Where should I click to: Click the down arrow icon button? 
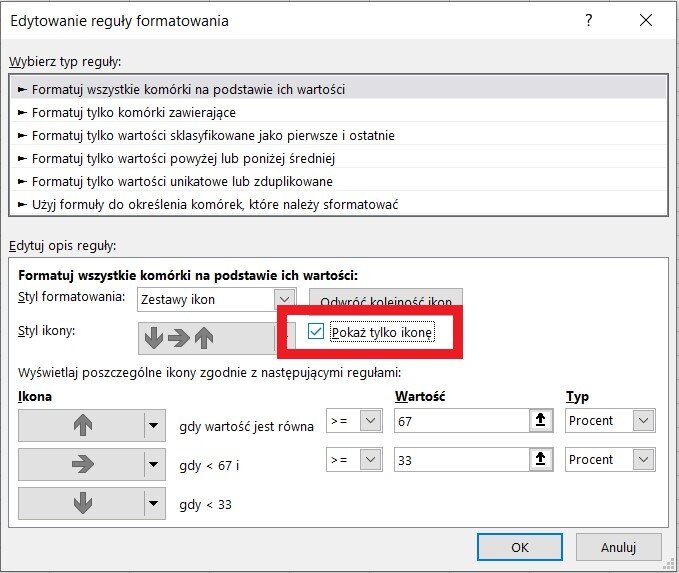point(81,502)
